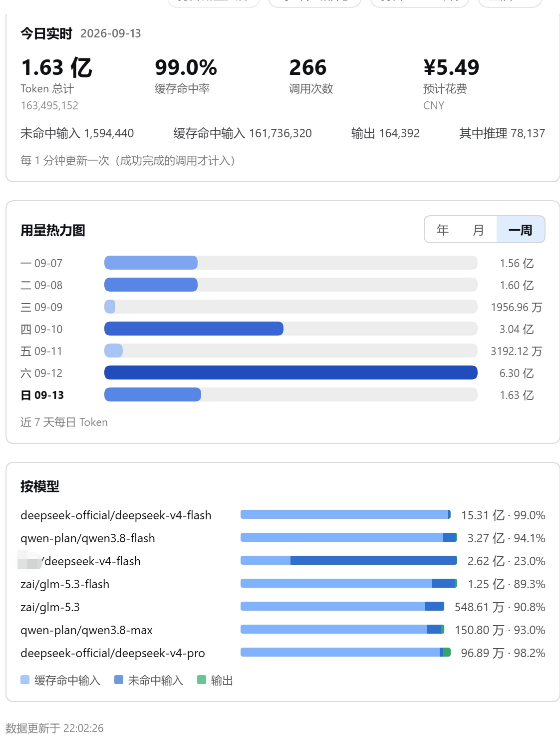The width and height of the screenshot is (560, 747).
Task: Click the 548.61 万 · 90.8% value
Action: click(500, 607)
